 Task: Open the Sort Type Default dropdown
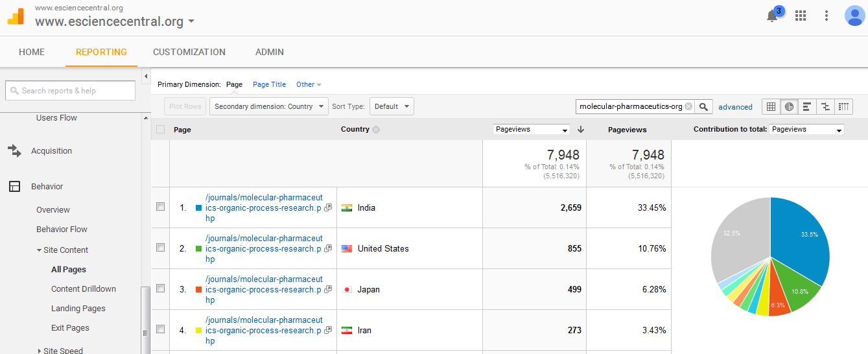(x=392, y=106)
